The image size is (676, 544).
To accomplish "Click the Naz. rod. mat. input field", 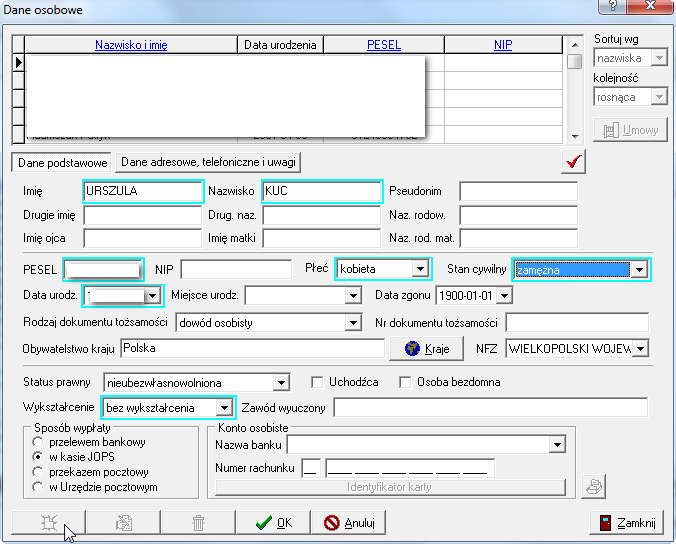I will pyautogui.click(x=518, y=238).
